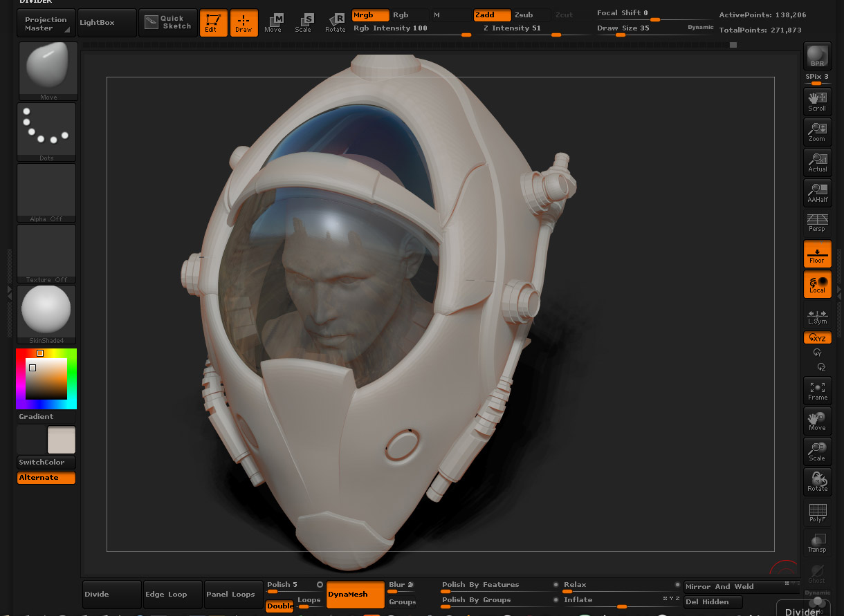Open LightBox browser
This screenshot has width=844, height=616.
(107, 23)
